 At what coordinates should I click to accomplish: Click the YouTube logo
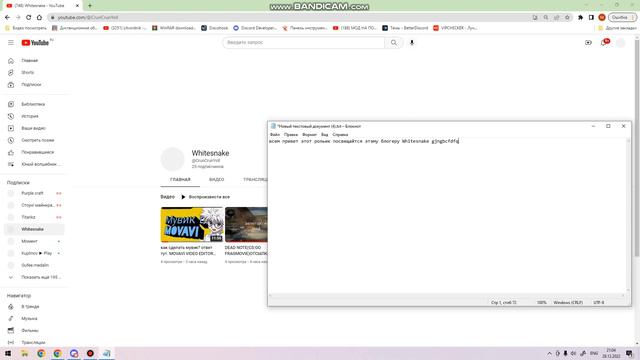click(x=35, y=42)
